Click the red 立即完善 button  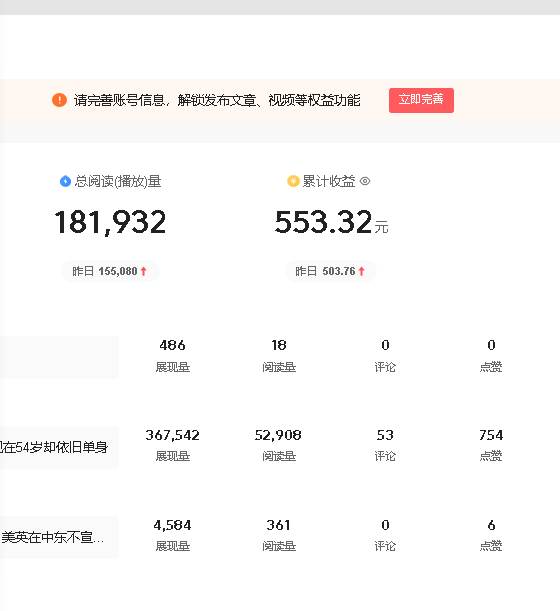point(421,100)
